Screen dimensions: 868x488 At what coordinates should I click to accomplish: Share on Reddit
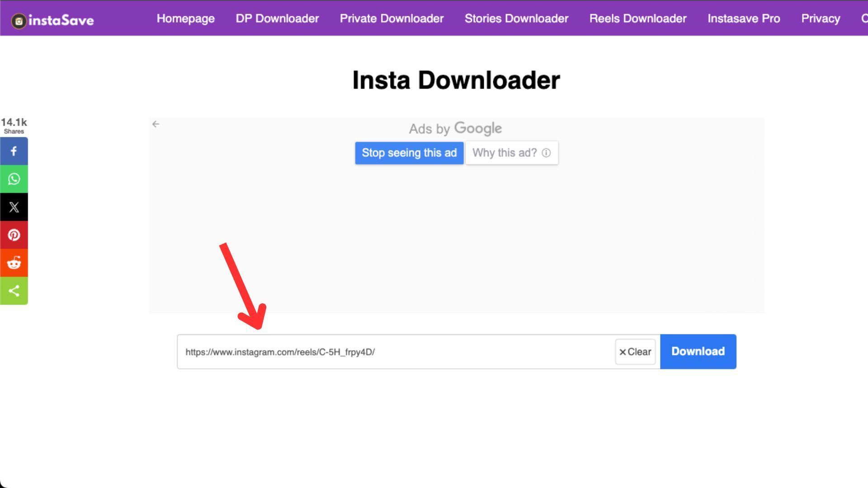14,263
